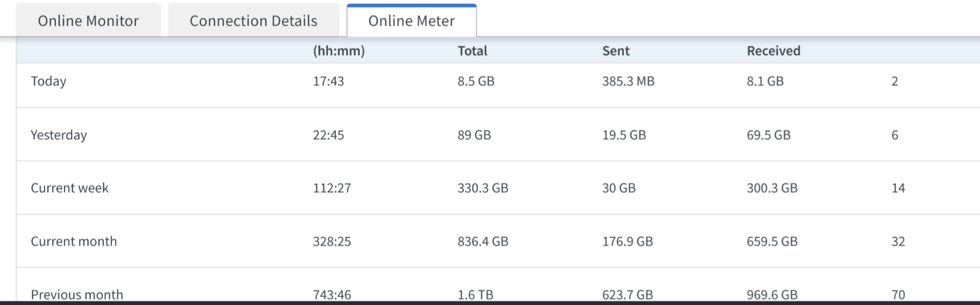980x305 pixels.
Task: Click previous month total 1.6 TB
Action: point(475,294)
